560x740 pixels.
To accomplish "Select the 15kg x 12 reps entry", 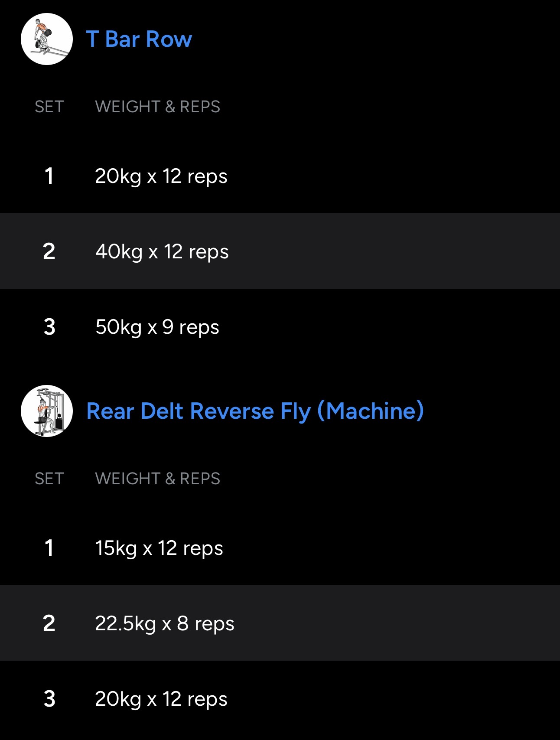I will pyautogui.click(x=159, y=548).
